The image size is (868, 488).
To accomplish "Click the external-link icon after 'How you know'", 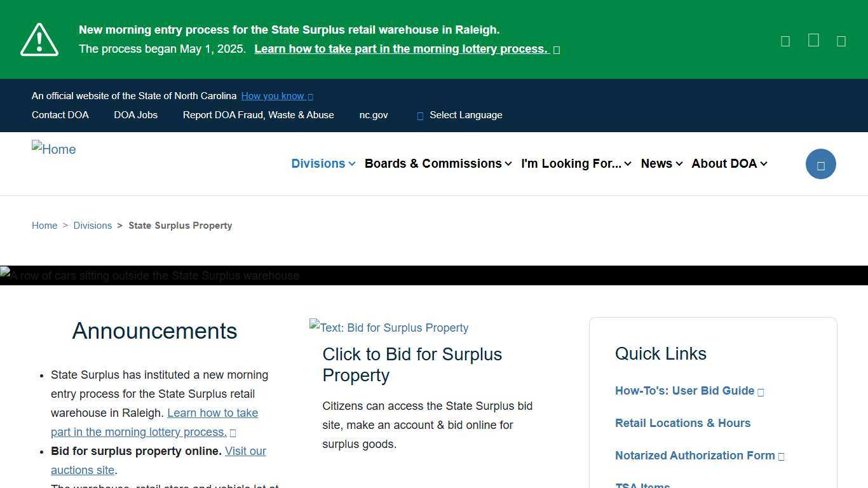I will click(309, 96).
